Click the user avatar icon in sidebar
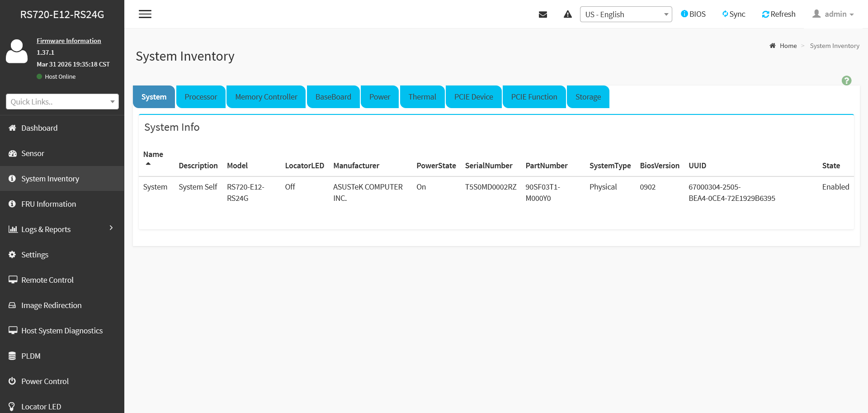This screenshot has width=868, height=413. tap(17, 51)
